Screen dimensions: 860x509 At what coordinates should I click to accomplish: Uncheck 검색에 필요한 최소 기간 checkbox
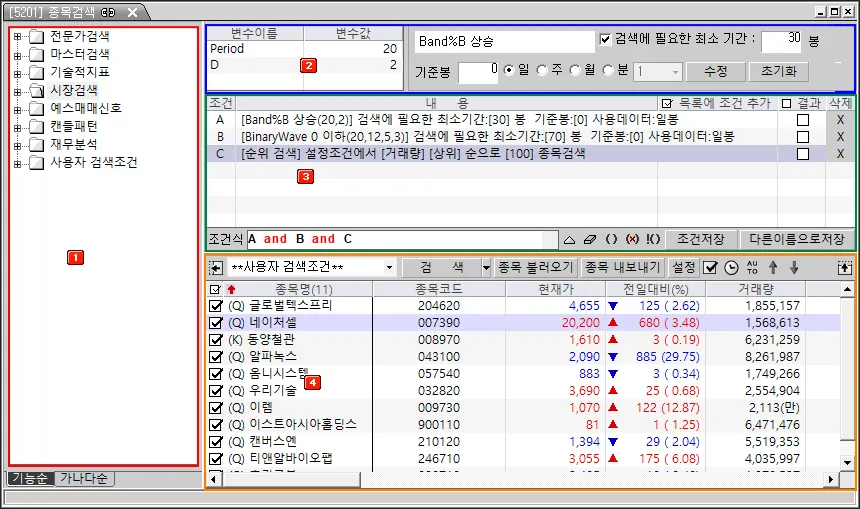[x=605, y=39]
